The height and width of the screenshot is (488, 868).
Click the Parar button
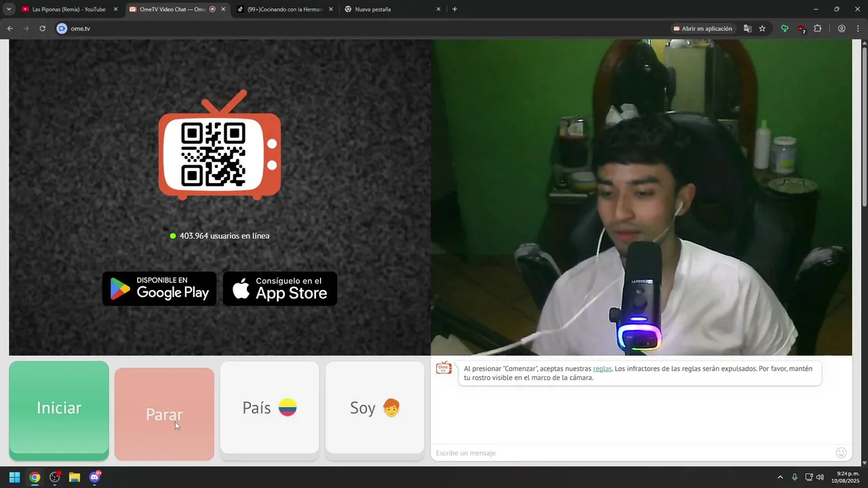(164, 414)
